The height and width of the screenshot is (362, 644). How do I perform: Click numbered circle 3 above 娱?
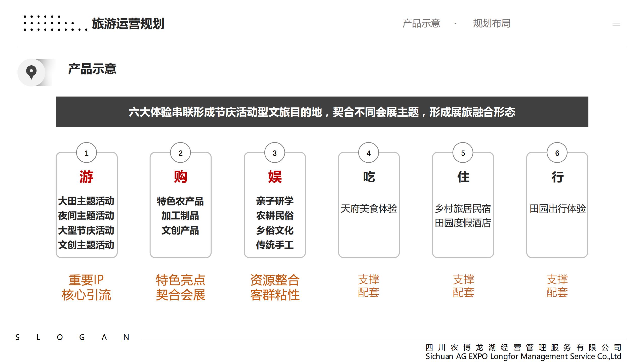pyautogui.click(x=274, y=153)
